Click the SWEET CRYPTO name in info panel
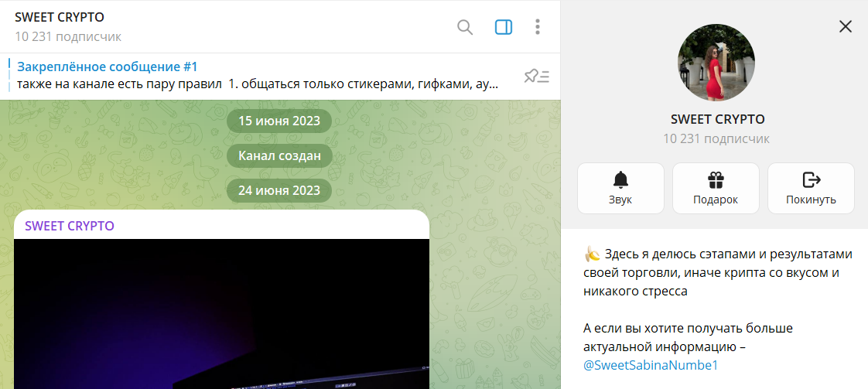Screen dimensions: 868x389 point(717,119)
